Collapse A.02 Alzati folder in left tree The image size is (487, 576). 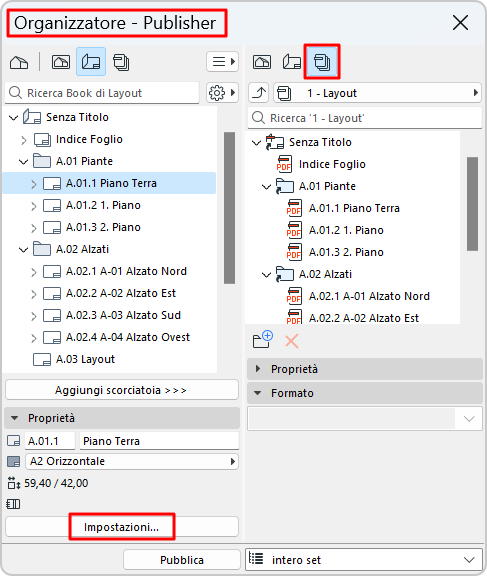[24, 250]
